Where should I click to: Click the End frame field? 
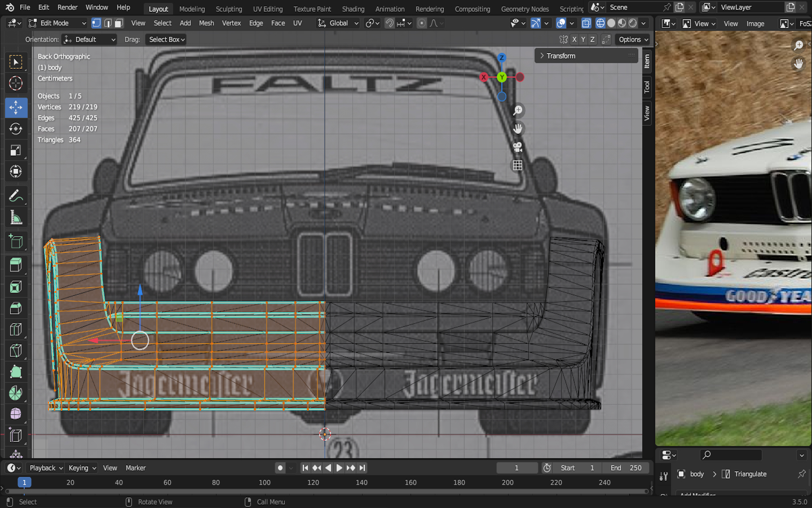click(626, 468)
